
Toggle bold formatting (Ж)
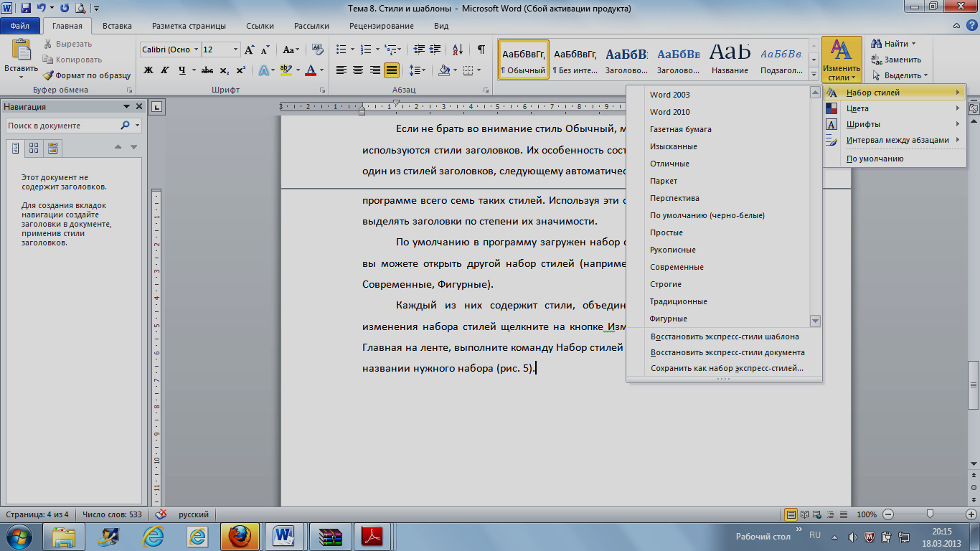(x=149, y=70)
